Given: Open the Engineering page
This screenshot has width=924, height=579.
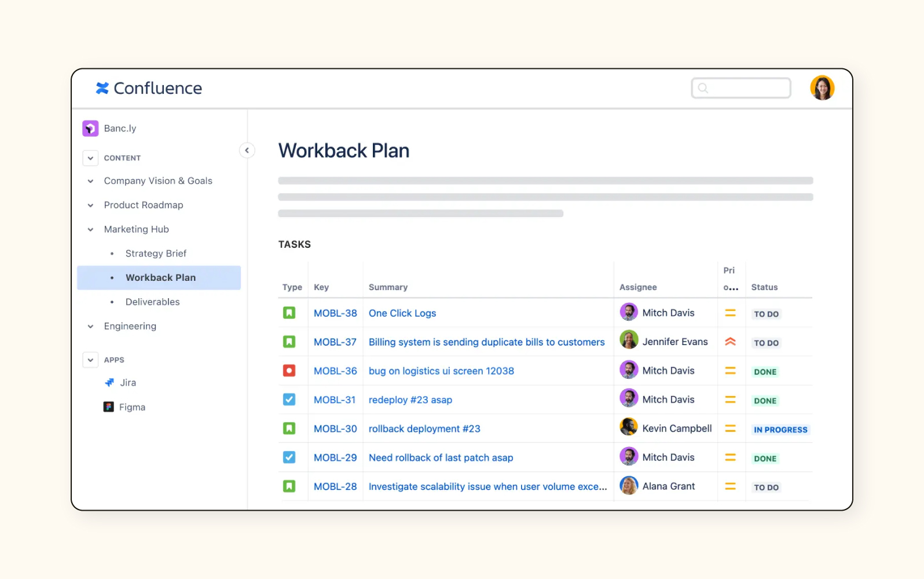Looking at the screenshot, I should tap(130, 327).
